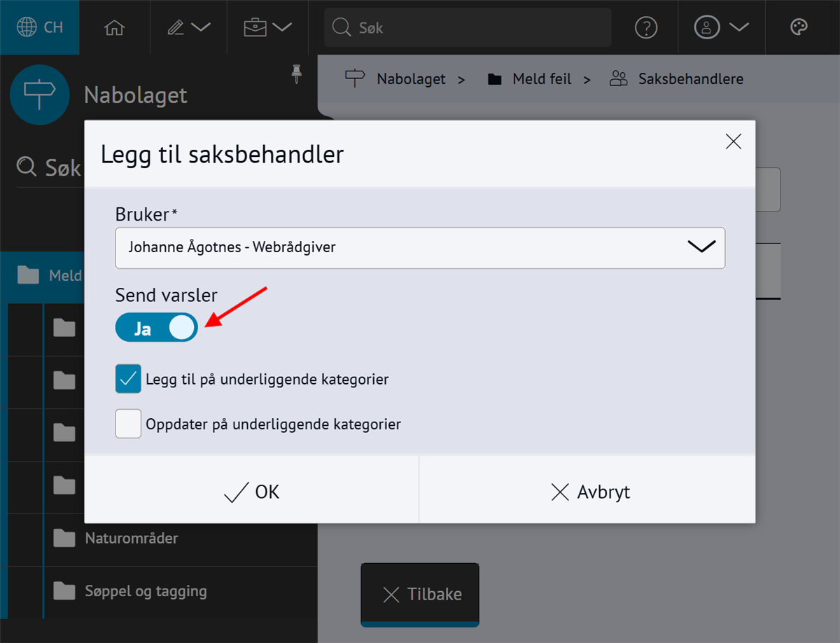Check Oppdater på underliggende kategorier

[129, 424]
